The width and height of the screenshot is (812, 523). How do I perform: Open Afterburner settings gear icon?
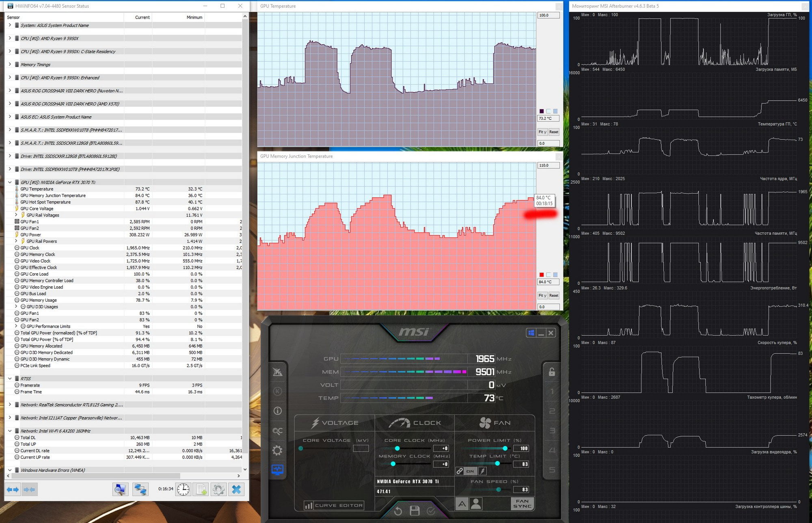pos(277,450)
